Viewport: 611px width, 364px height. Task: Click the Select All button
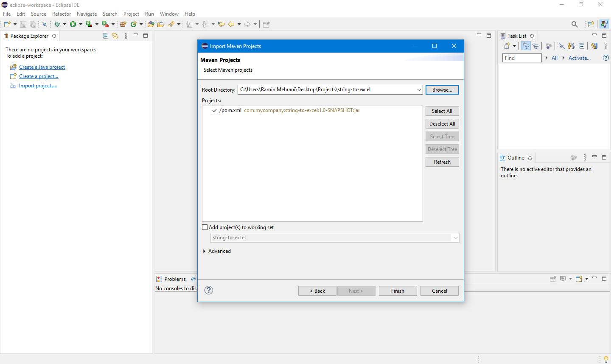click(442, 111)
